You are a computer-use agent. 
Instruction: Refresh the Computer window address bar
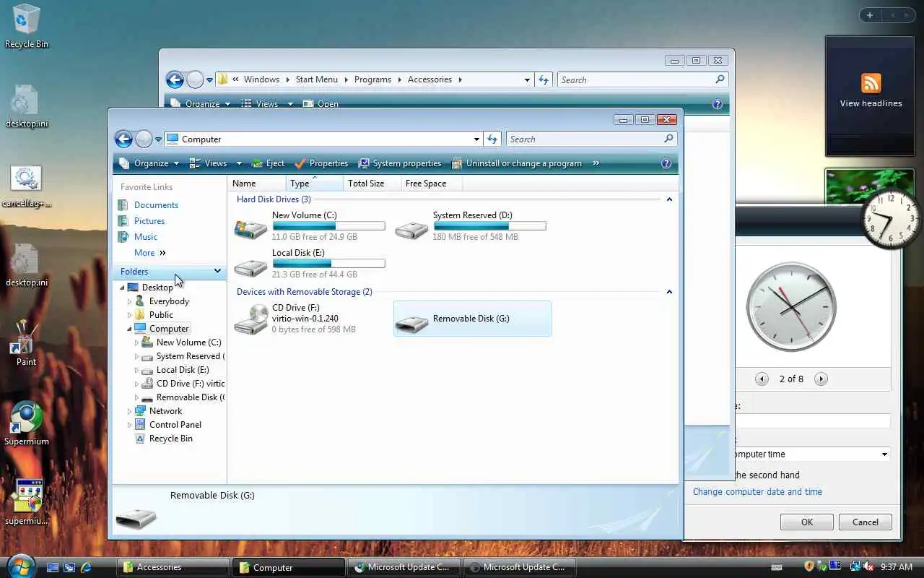click(x=492, y=139)
